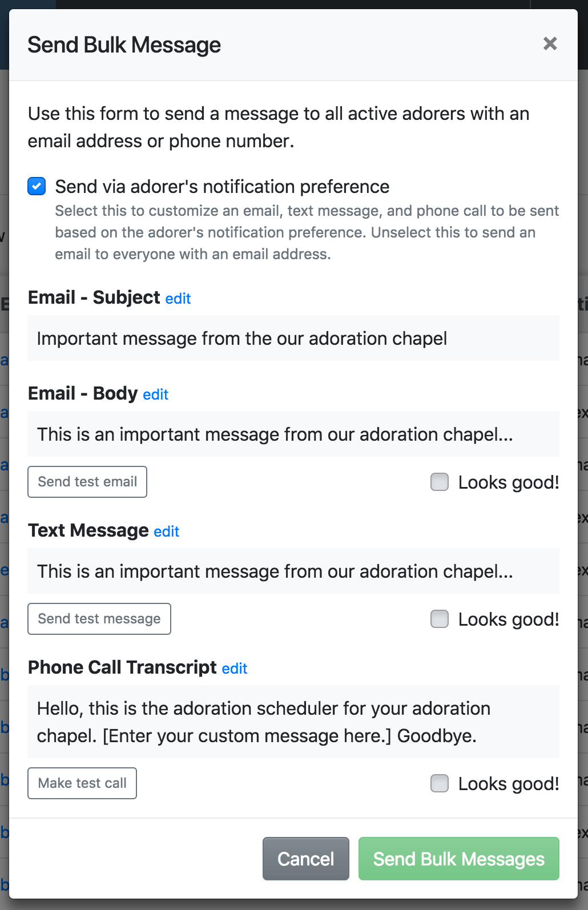Screen dimensions: 588x910
Task: Click the Send Bulk Message dialog title
Action: point(124,45)
